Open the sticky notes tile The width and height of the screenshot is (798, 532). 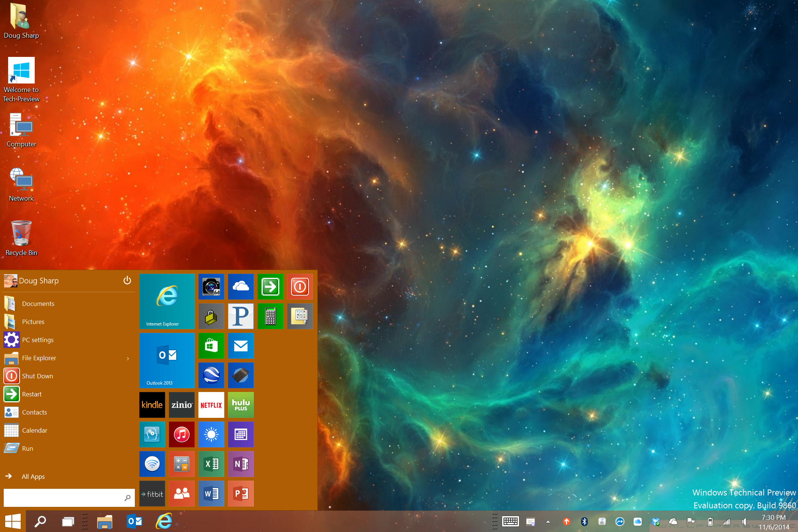300,316
